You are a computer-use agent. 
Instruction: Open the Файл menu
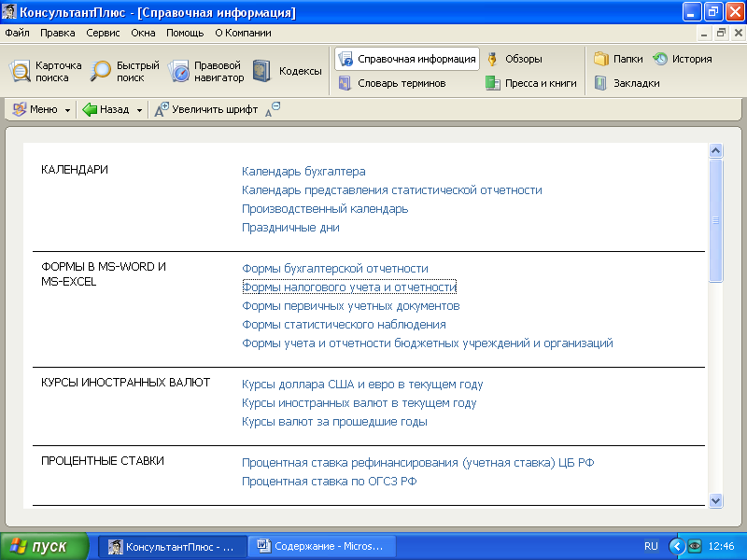click(17, 33)
